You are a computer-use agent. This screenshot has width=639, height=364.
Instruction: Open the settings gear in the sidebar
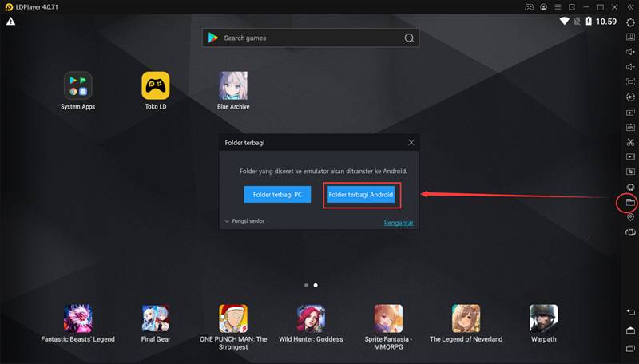coord(630,22)
